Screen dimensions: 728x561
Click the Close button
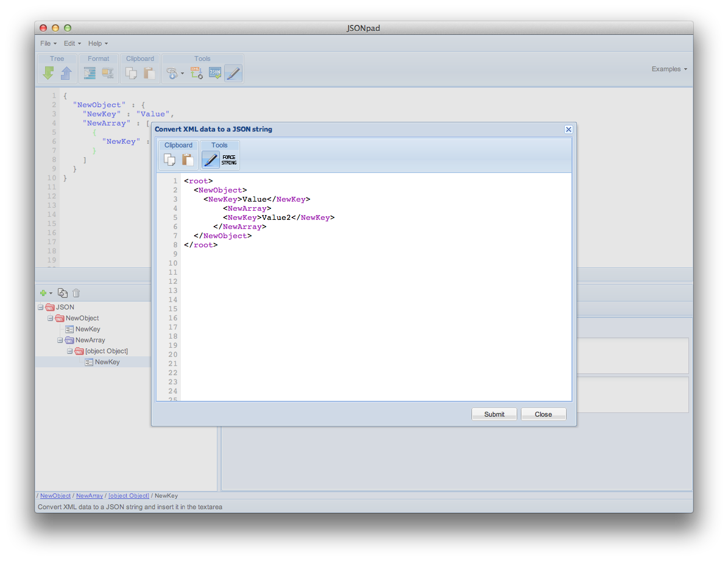[543, 414]
